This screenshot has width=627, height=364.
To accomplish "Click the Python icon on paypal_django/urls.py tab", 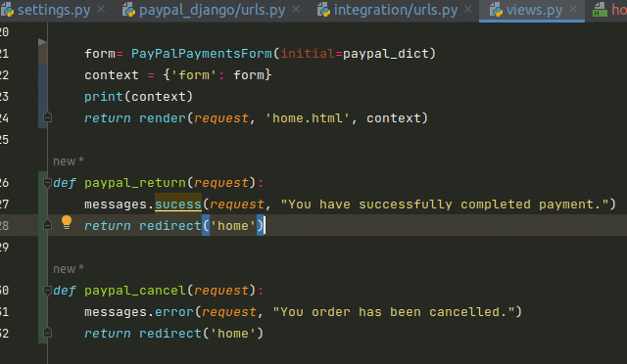I will pos(128,10).
